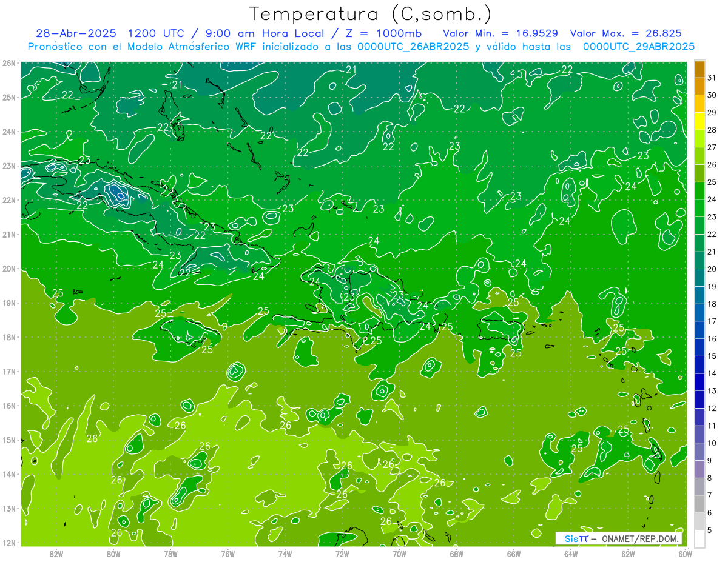This screenshot has width=728, height=562.
Task: Click the legend color band between 21 and 22
Action: (699, 243)
